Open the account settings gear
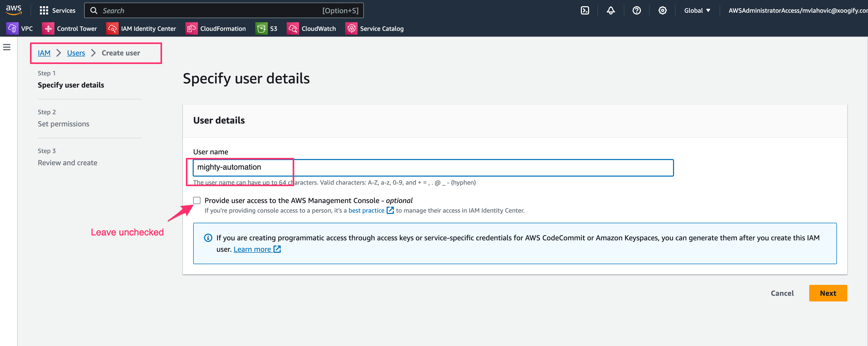Viewport: 868px width, 346px height. click(662, 10)
